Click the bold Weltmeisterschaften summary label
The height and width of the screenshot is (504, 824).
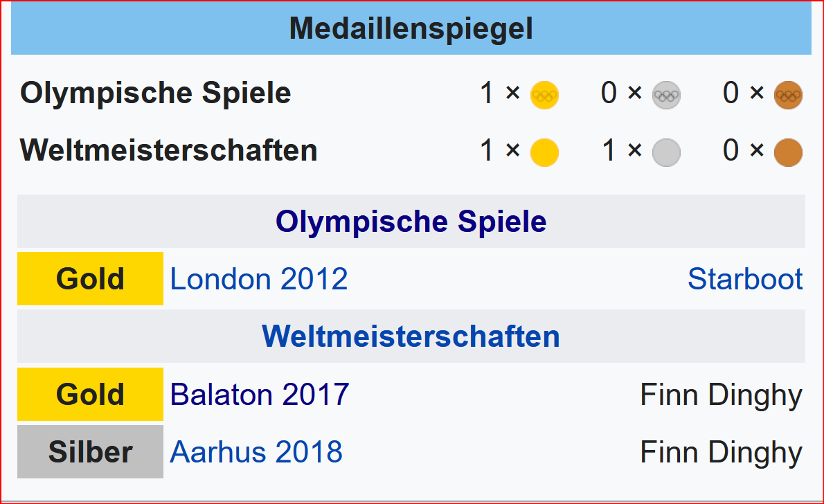[x=169, y=150]
